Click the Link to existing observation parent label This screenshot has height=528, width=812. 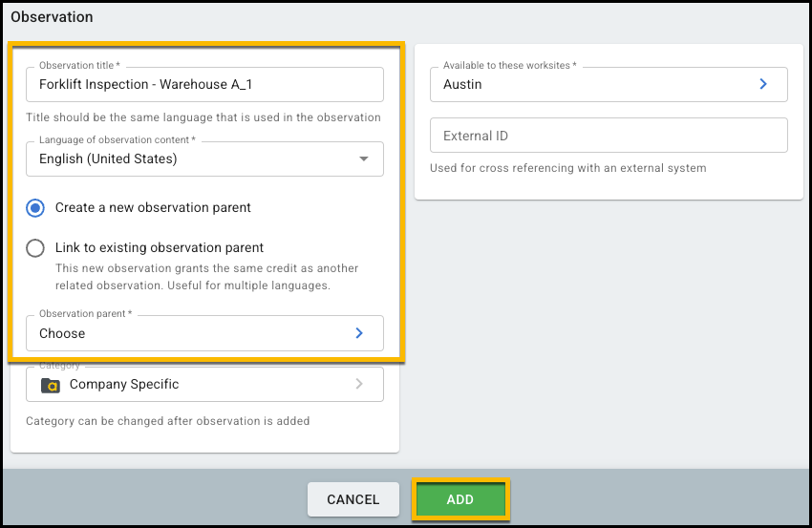click(x=160, y=247)
